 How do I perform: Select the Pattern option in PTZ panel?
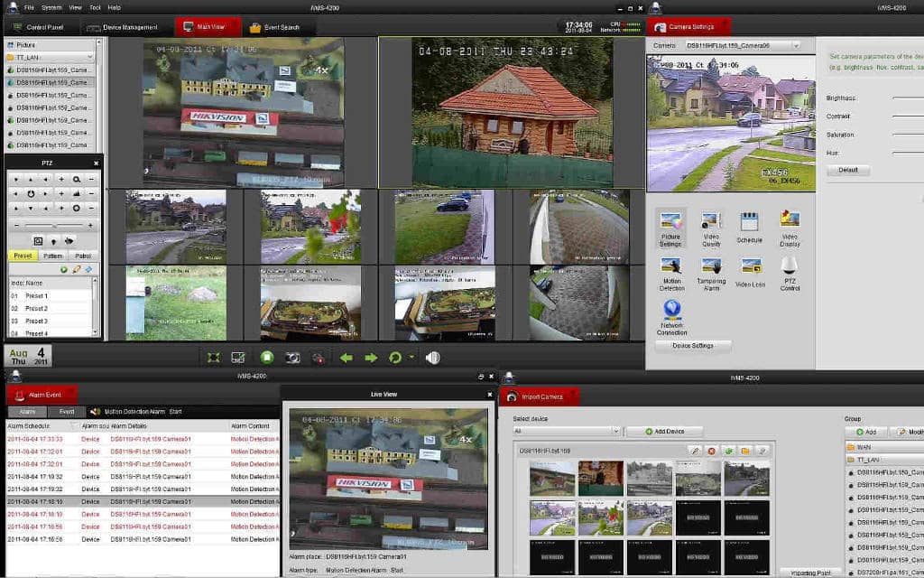coord(53,256)
